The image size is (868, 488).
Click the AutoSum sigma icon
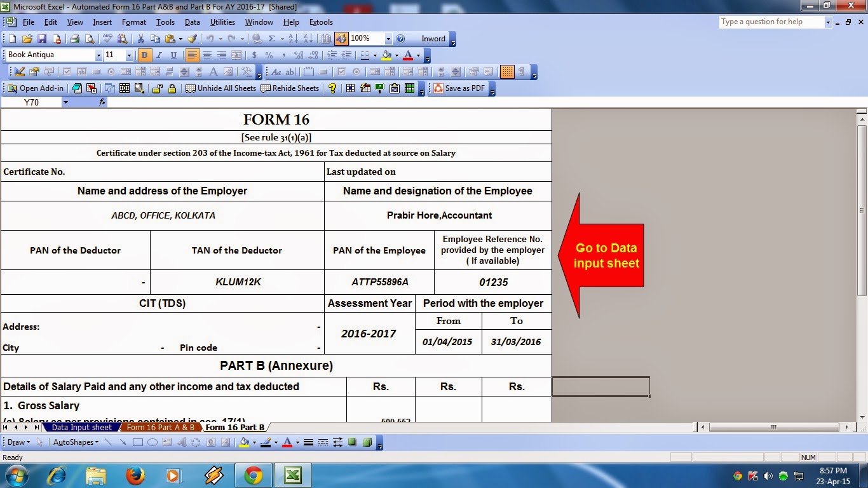coord(272,39)
